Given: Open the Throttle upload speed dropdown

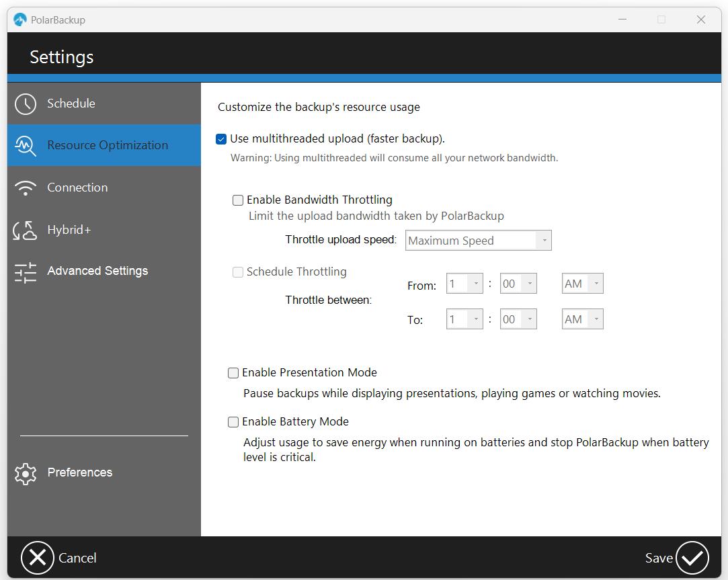Looking at the screenshot, I should click(544, 240).
